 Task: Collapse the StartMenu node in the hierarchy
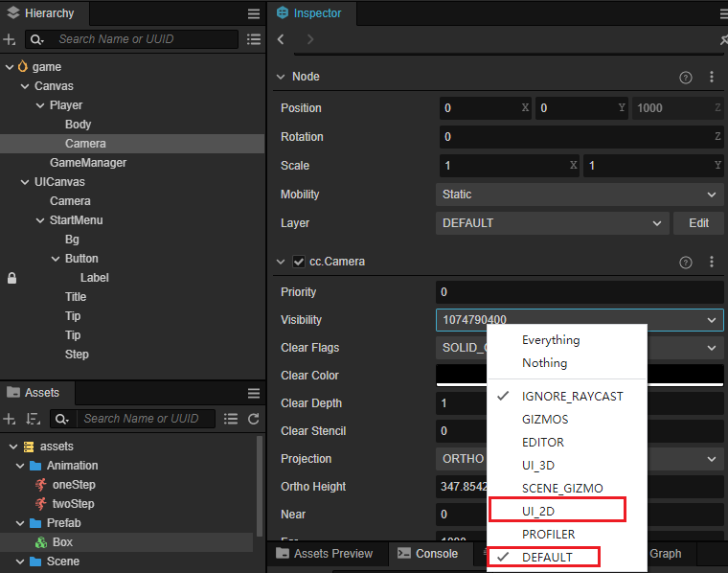pos(40,220)
